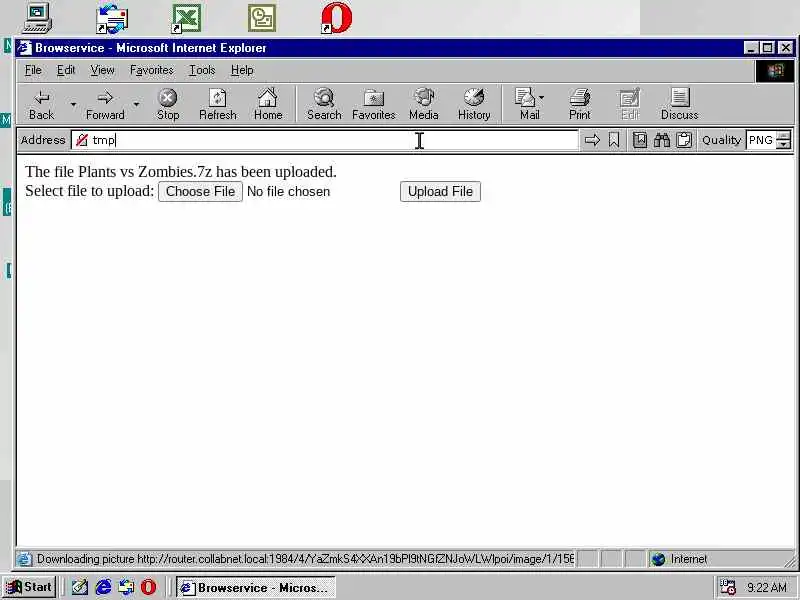Screen dimensions: 800x600
Task: Open the View menu
Action: point(103,70)
